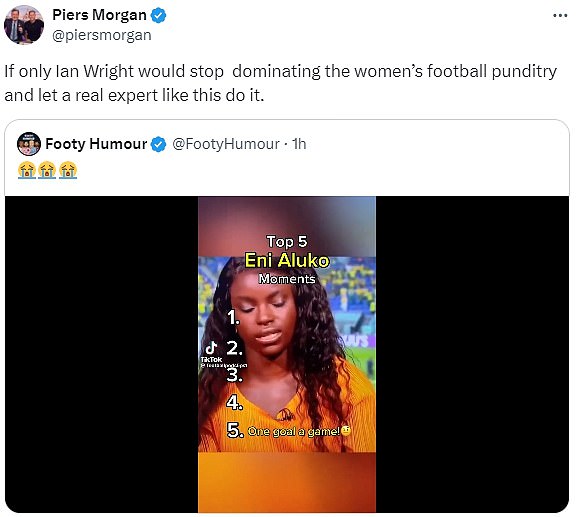The width and height of the screenshot is (579, 517).
Task: Open Piers Morgan's profile picture
Action: [24, 25]
